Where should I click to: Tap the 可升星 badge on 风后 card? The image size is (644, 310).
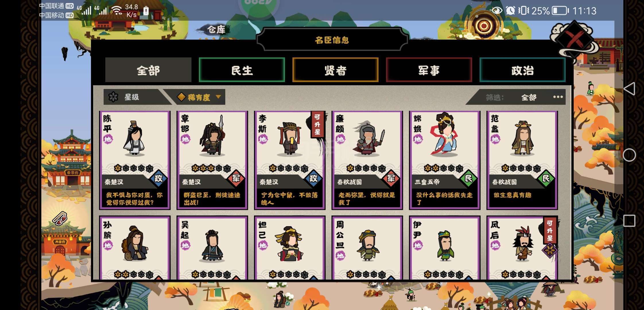[x=550, y=230]
